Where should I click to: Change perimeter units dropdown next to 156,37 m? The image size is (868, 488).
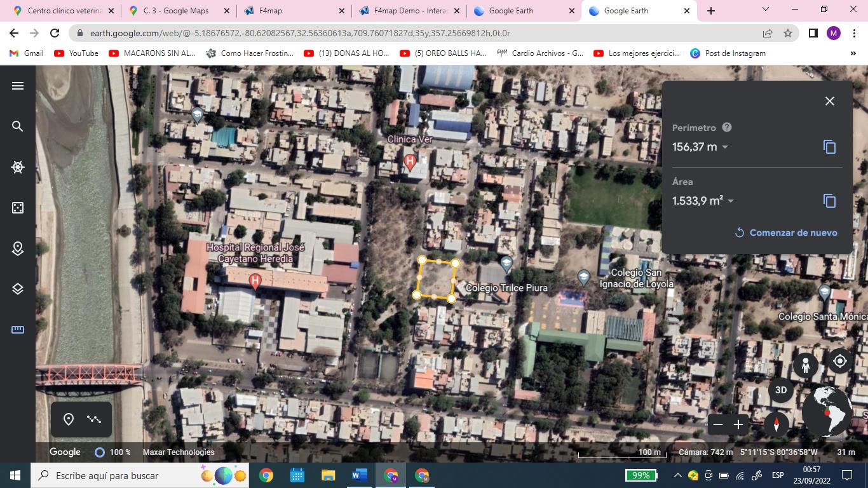[725, 147]
